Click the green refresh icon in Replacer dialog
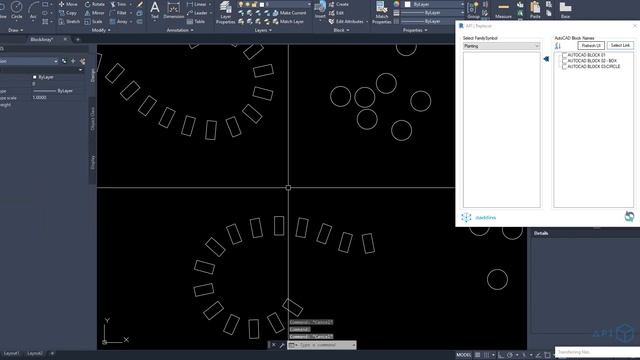Screen dimensions: 640x360 629,216
